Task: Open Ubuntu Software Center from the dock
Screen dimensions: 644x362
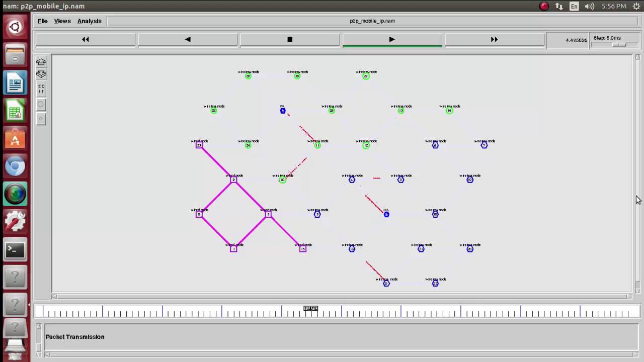Action: pyautogui.click(x=15, y=139)
